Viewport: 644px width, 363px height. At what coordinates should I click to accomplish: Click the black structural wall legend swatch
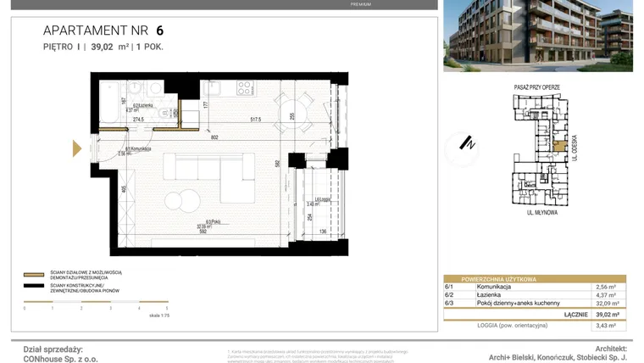point(34,286)
